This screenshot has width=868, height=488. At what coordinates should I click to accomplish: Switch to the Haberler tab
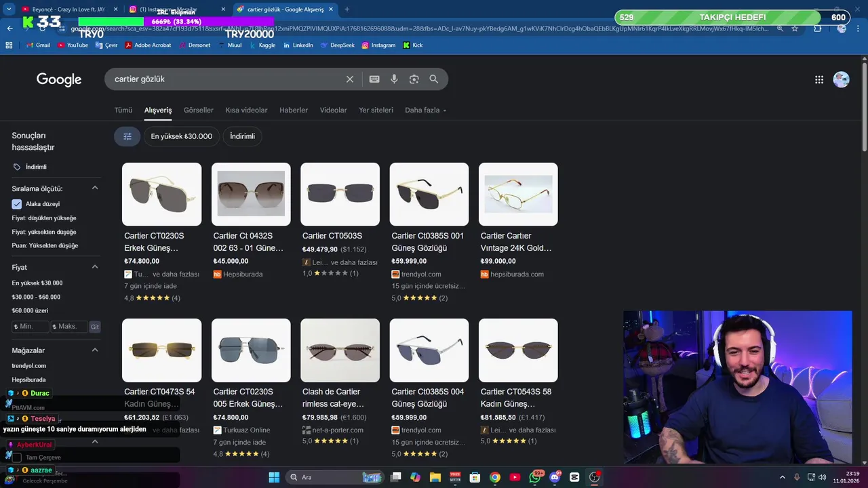coord(294,110)
